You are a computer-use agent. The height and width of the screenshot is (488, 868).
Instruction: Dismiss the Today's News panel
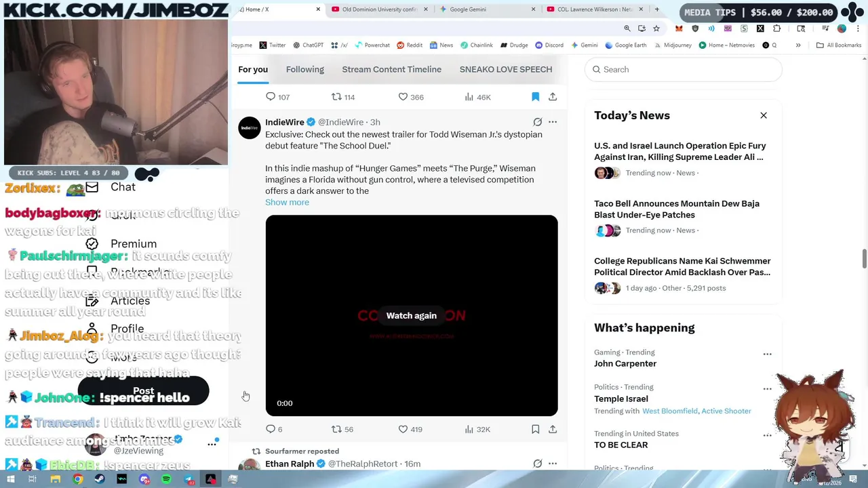click(764, 115)
